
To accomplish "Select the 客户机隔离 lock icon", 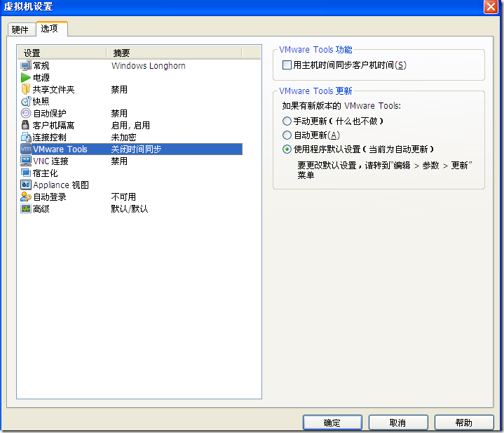I will 26,125.
